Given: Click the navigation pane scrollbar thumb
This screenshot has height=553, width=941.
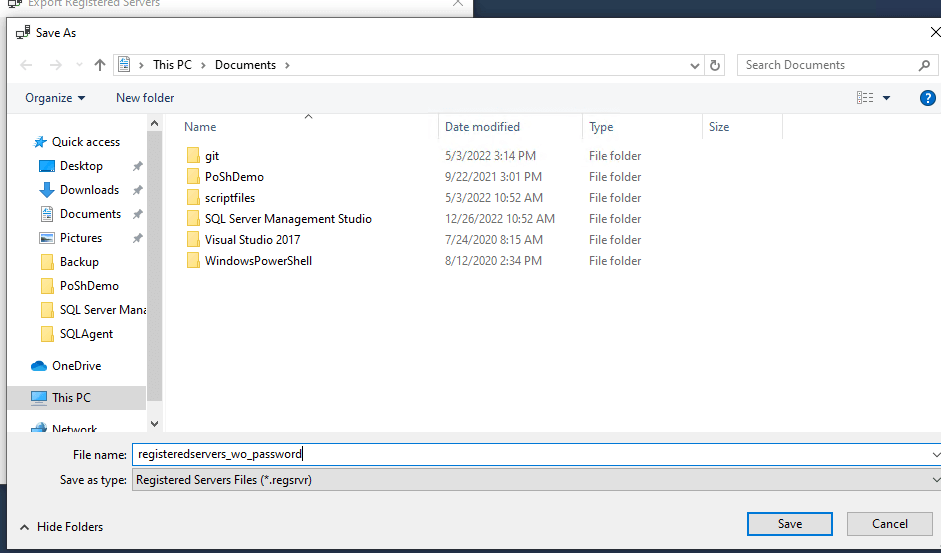Looking at the screenshot, I should coord(154,266).
